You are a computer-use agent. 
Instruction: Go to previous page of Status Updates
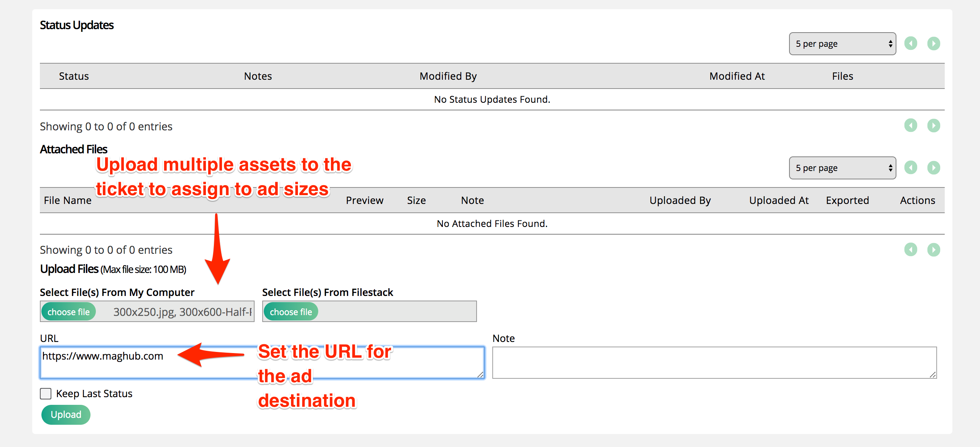point(911,43)
